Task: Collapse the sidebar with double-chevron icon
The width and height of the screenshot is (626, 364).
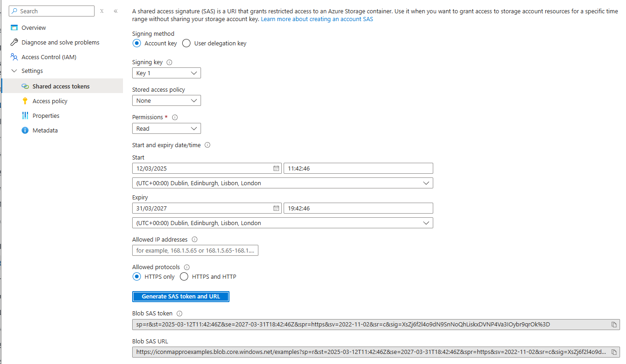Action: point(116,11)
